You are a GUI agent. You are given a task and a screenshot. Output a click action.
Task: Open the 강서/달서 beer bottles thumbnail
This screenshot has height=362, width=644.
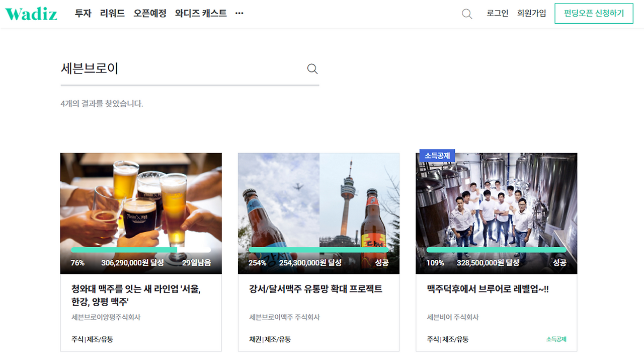coord(319,213)
